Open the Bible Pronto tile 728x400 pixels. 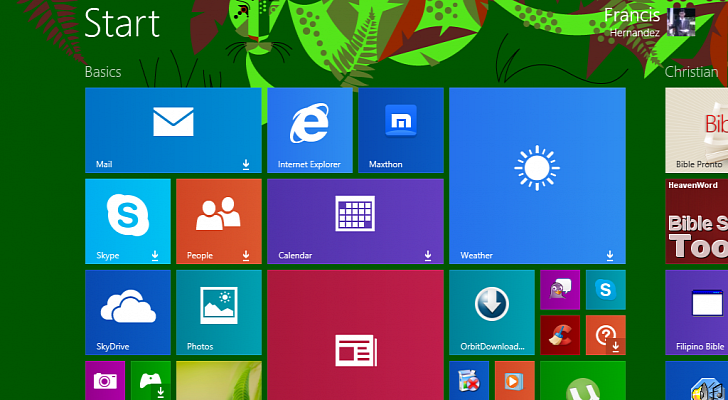[x=696, y=130]
